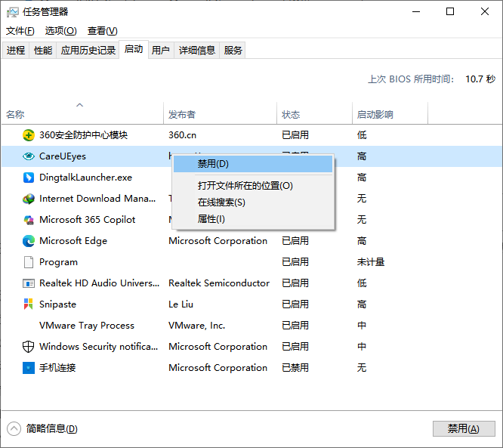Click 中 impact of VMware Tray Process

pyautogui.click(x=362, y=326)
